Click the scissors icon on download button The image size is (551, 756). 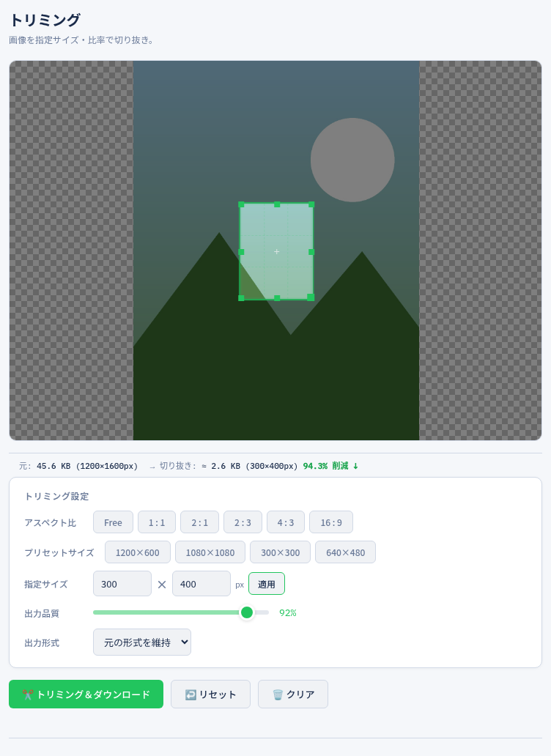[x=28, y=694]
